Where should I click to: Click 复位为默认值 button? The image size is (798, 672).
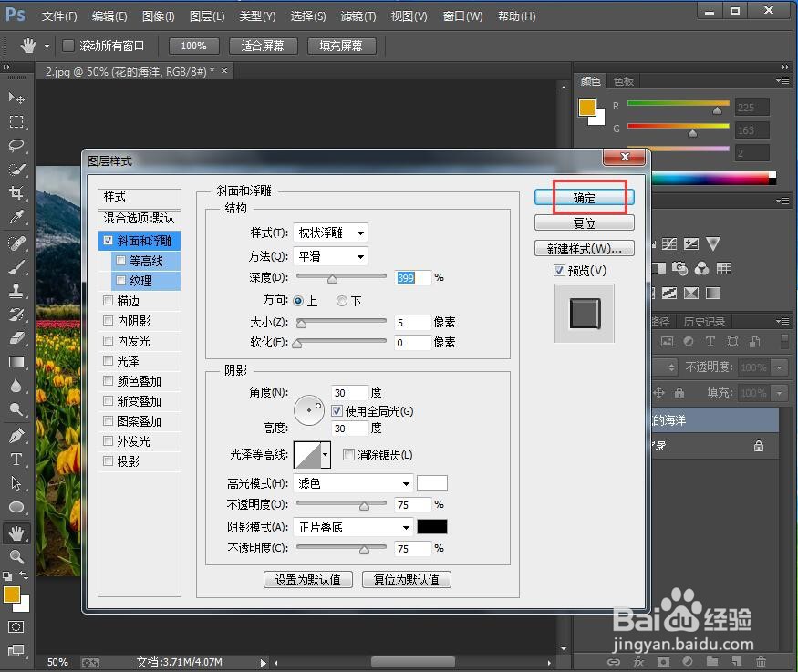coord(406,579)
